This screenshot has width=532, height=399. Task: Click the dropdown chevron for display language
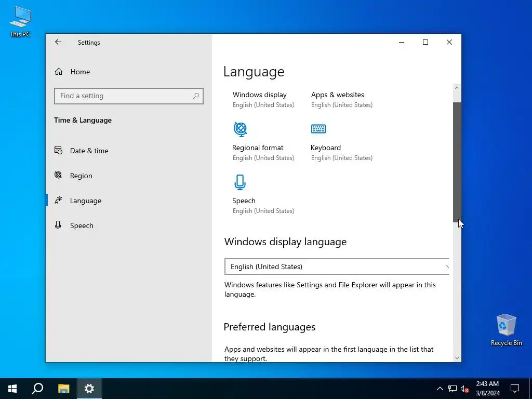[446, 267]
